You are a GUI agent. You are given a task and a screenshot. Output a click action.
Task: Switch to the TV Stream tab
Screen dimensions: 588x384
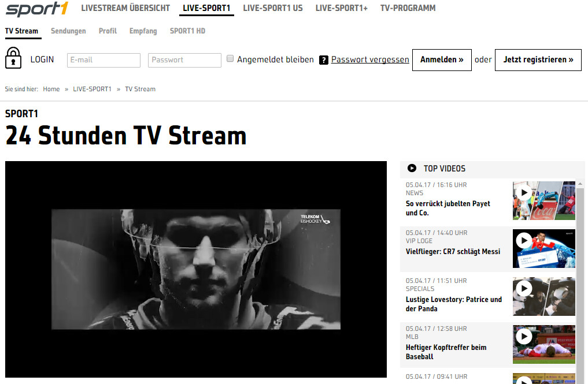pos(22,31)
